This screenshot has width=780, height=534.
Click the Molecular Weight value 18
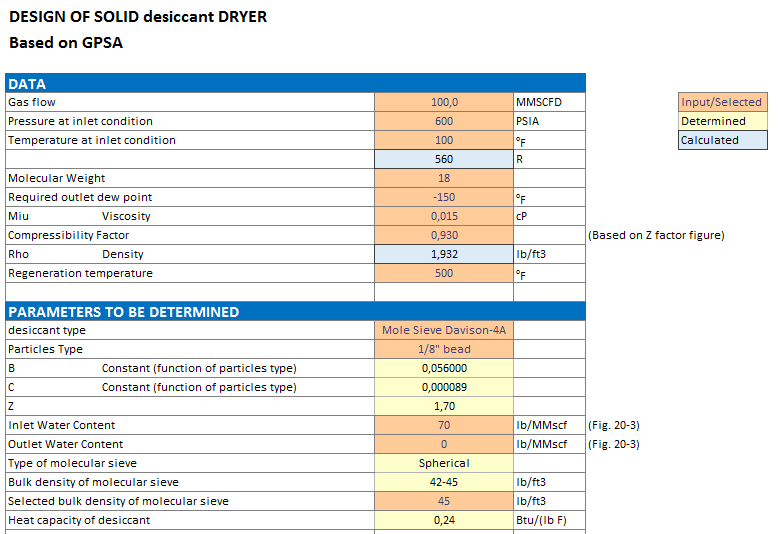444,178
